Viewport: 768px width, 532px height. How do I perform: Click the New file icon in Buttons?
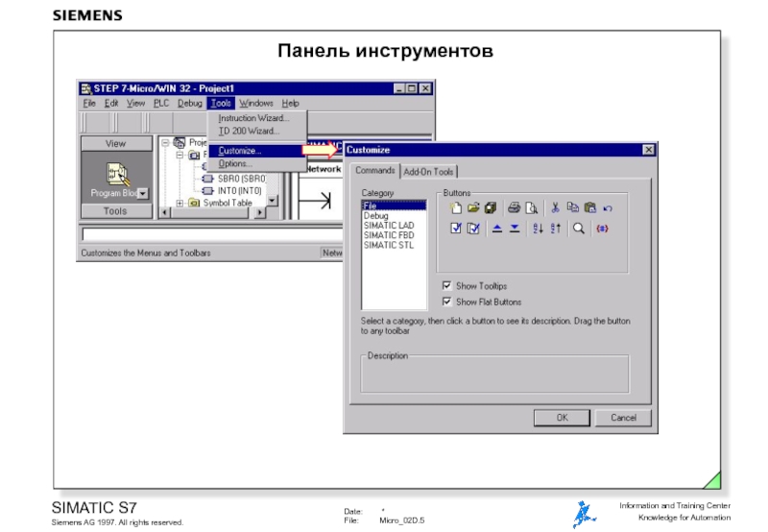click(x=455, y=208)
